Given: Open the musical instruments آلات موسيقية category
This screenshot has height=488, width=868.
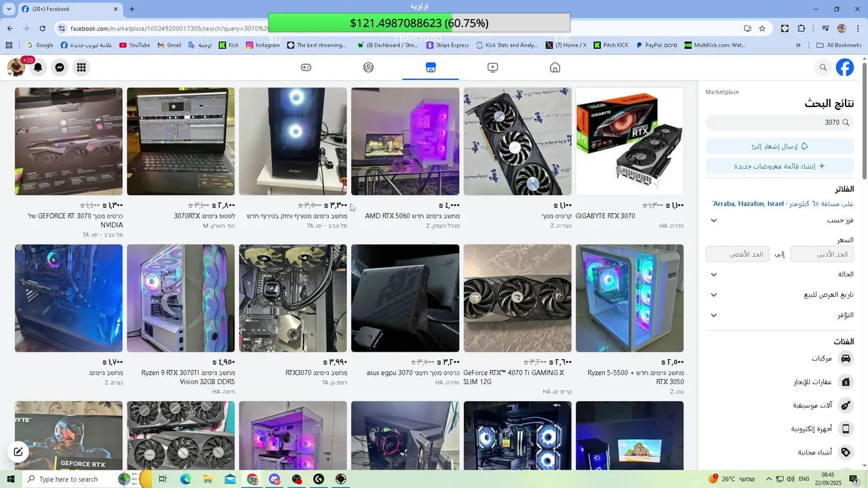Looking at the screenshot, I should 780,405.
